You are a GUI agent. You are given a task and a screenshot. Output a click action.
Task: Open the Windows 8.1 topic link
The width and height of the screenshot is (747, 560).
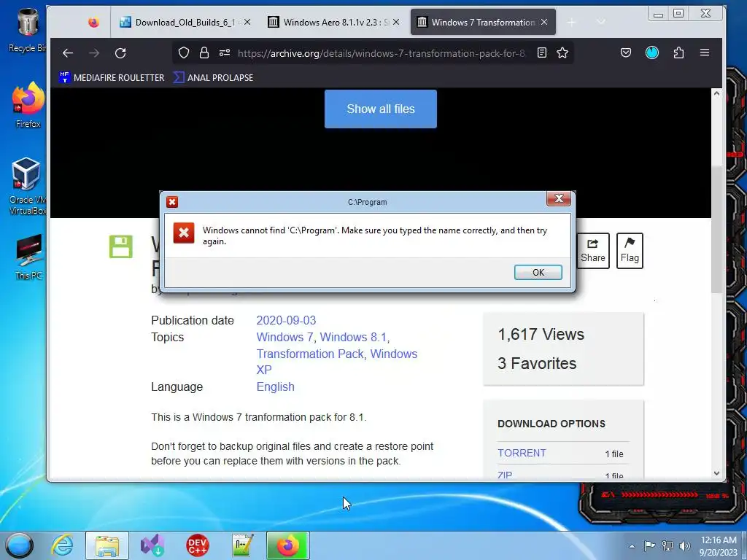click(x=353, y=337)
